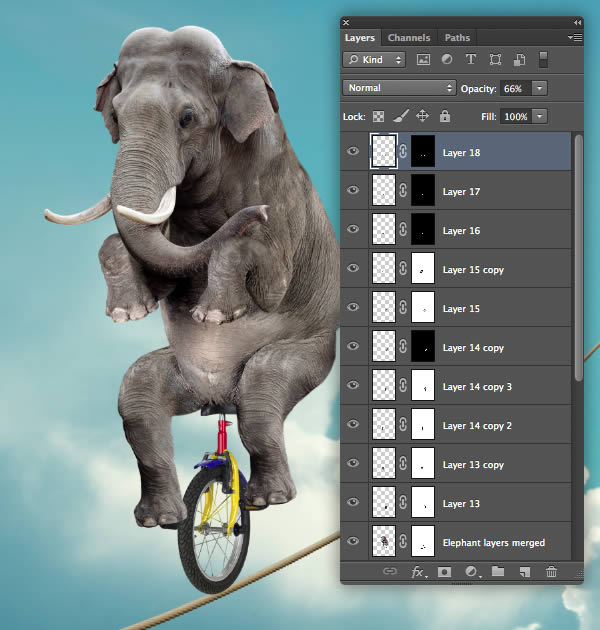
Task: Select Layer 18 mask thumbnail
Action: coord(423,151)
